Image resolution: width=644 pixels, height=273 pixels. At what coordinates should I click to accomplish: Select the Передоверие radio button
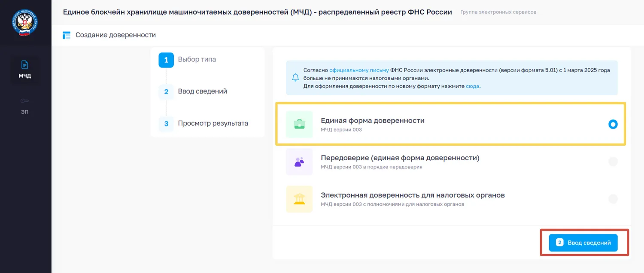coord(613,162)
